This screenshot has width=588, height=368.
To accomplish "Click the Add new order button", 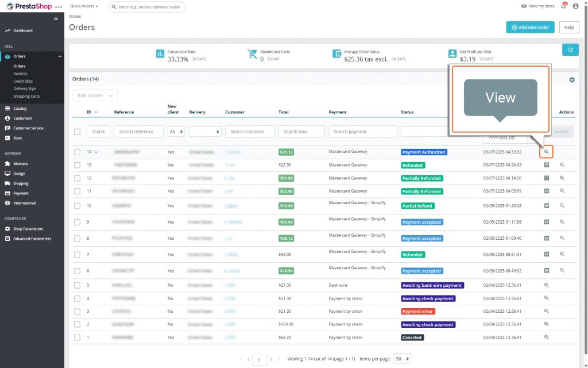I will point(530,28).
